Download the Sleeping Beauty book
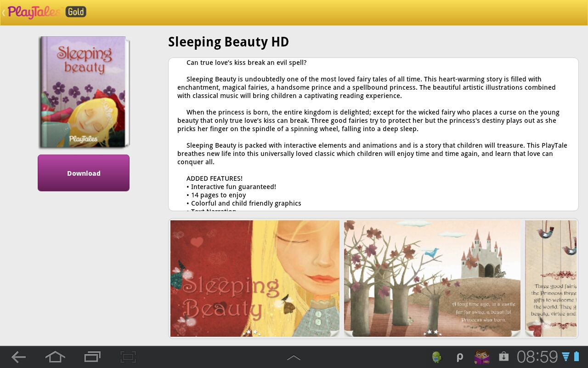 click(x=84, y=173)
